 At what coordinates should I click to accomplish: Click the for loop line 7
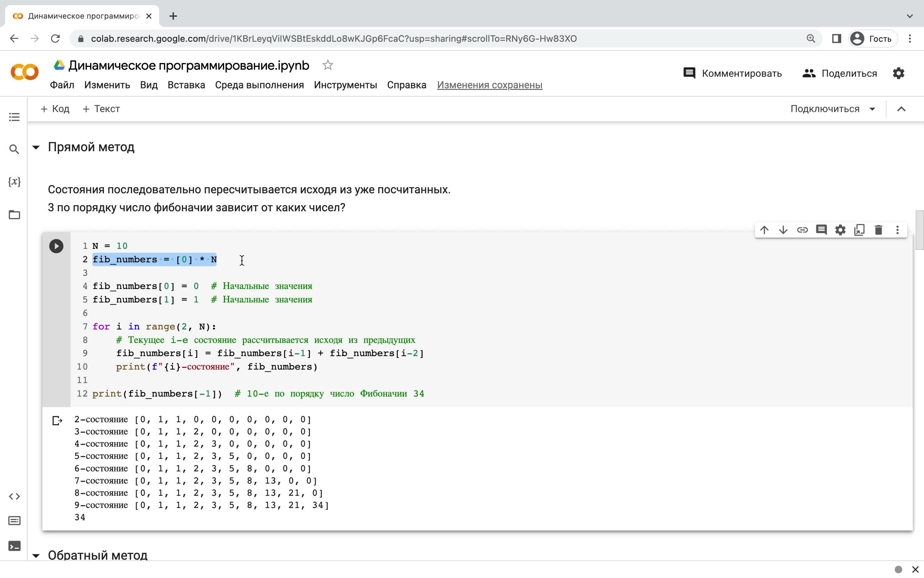[154, 327]
